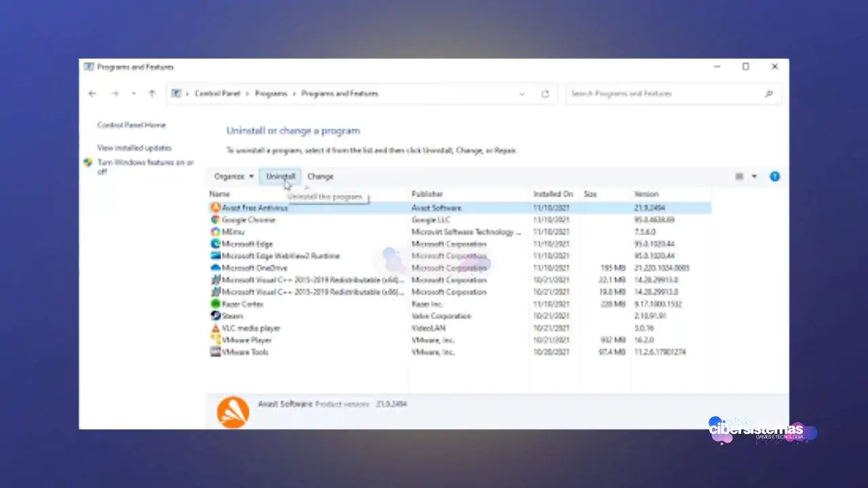Change view using the view icon

point(739,176)
